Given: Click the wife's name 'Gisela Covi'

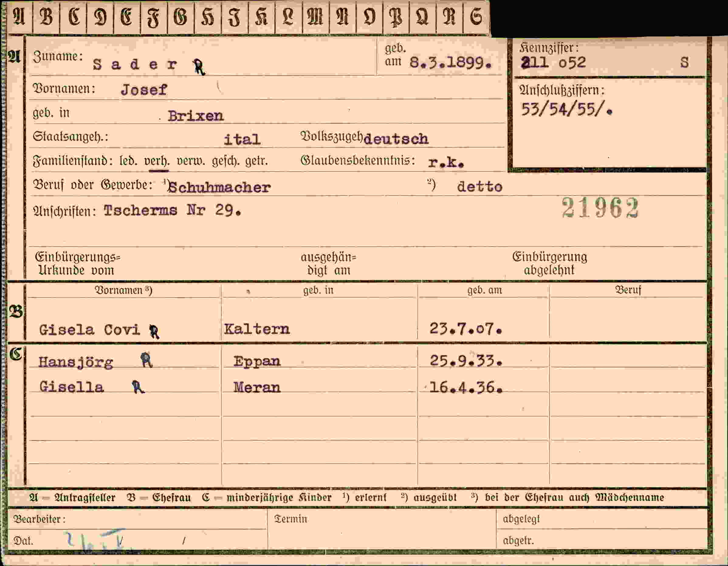Looking at the screenshot, I should click(x=89, y=330).
